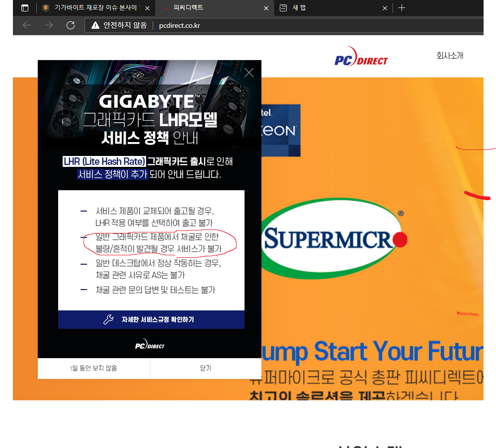The height and width of the screenshot is (448, 496).
Task: Select 1일 동안 보지 않음 option
Action: [93, 368]
